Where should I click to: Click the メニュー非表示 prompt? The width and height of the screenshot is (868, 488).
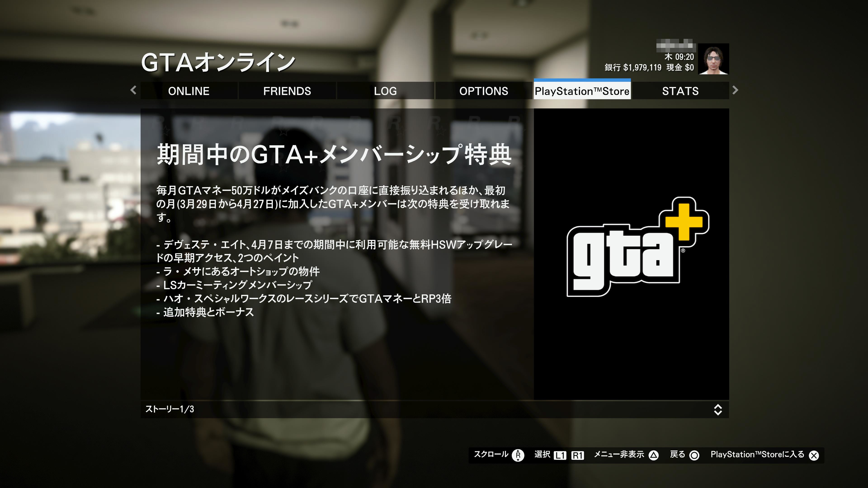pos(619,454)
